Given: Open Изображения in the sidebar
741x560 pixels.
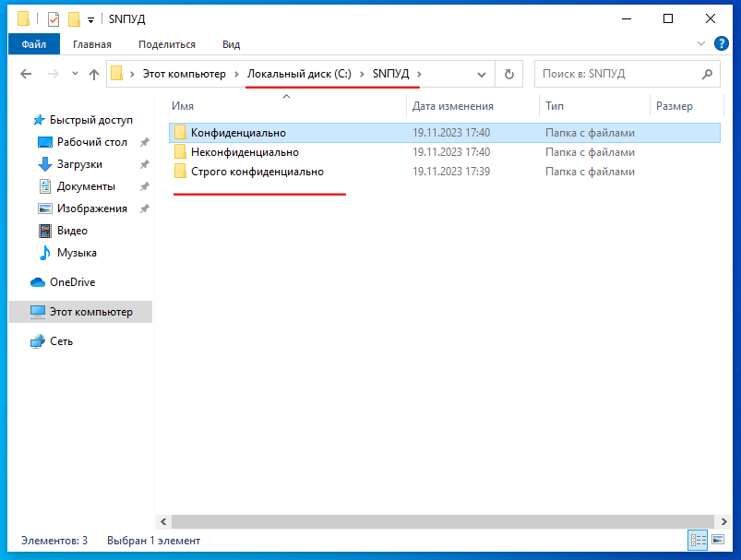Looking at the screenshot, I should point(91,209).
